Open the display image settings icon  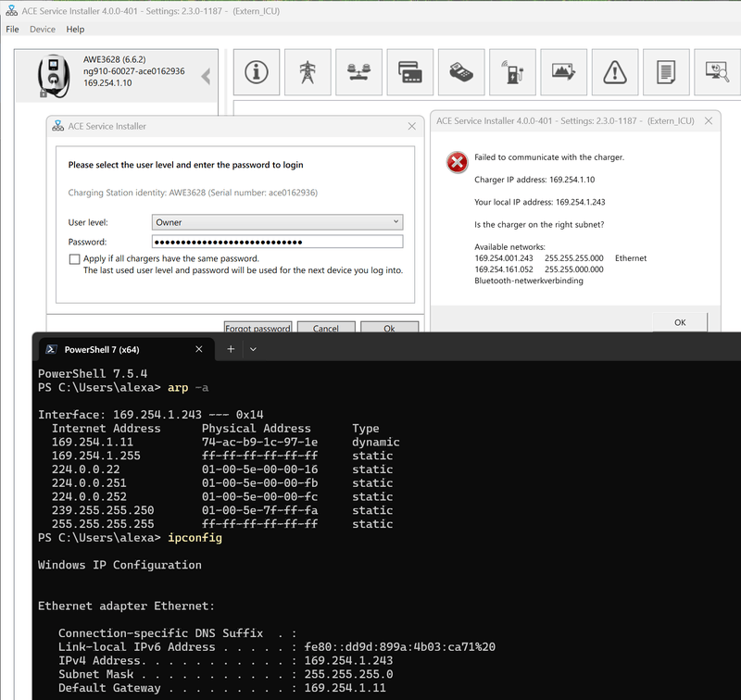click(x=563, y=72)
